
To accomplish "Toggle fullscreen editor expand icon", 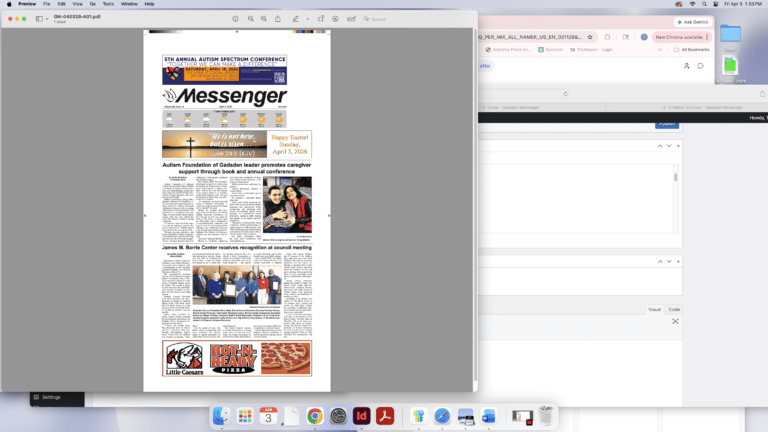I will pos(675,321).
